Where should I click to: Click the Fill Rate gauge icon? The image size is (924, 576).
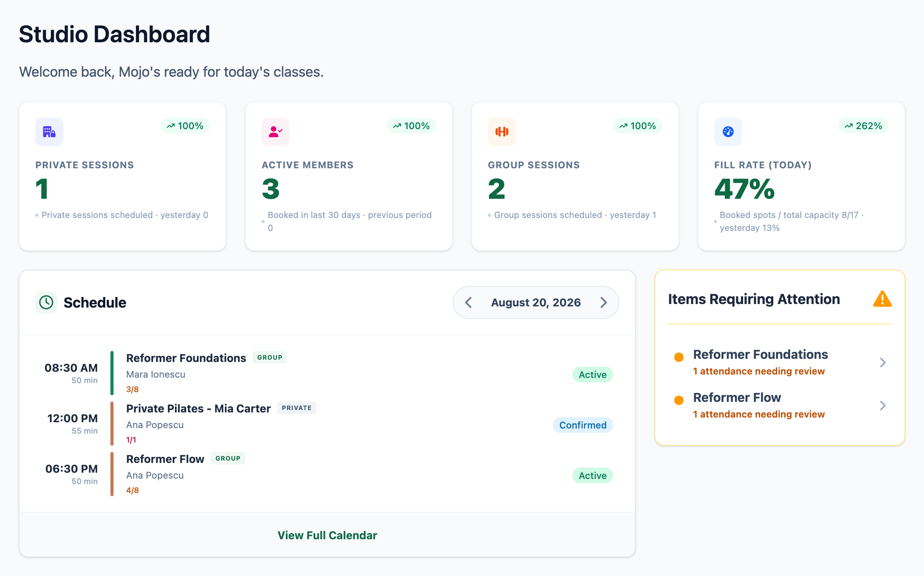pyautogui.click(x=728, y=132)
